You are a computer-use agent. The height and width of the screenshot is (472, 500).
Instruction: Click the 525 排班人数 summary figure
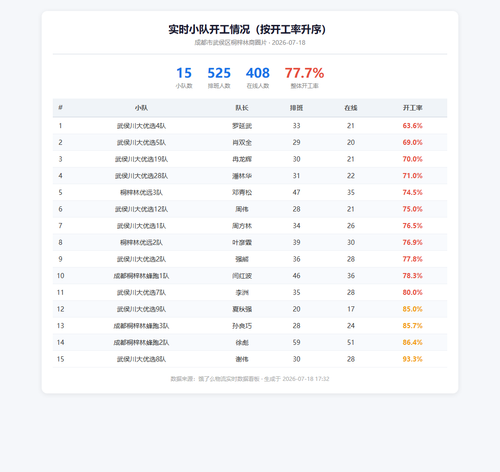tap(219, 78)
